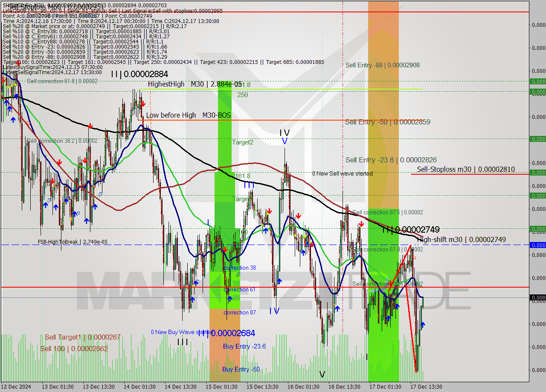The width and height of the screenshot is (546, 392).
Task: Click the '161.8' Fibonacci level label
Action: (x=243, y=176)
